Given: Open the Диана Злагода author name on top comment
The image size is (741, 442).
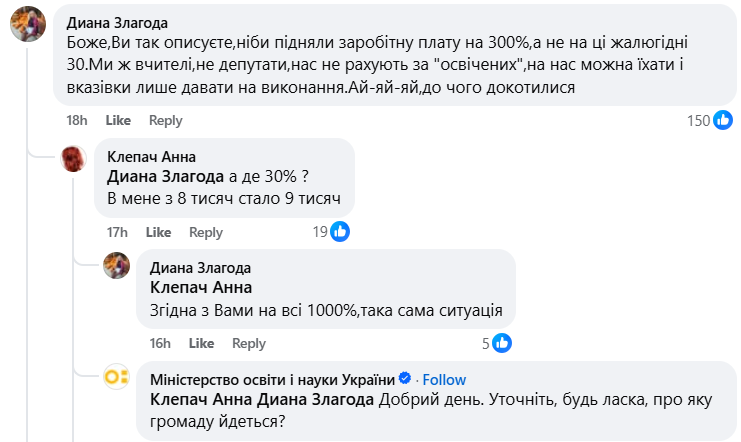Looking at the screenshot, I should pyautogui.click(x=116, y=22).
